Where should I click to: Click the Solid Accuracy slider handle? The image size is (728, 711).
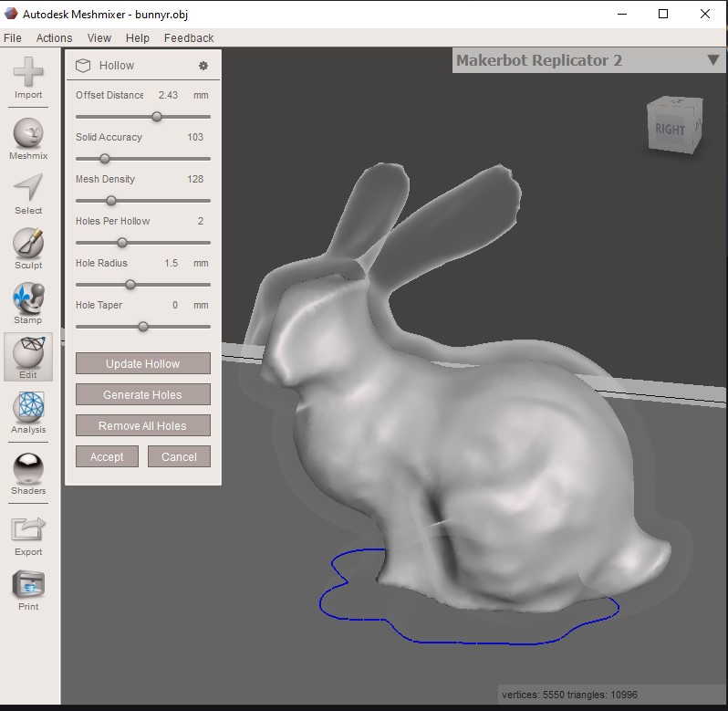coord(105,159)
